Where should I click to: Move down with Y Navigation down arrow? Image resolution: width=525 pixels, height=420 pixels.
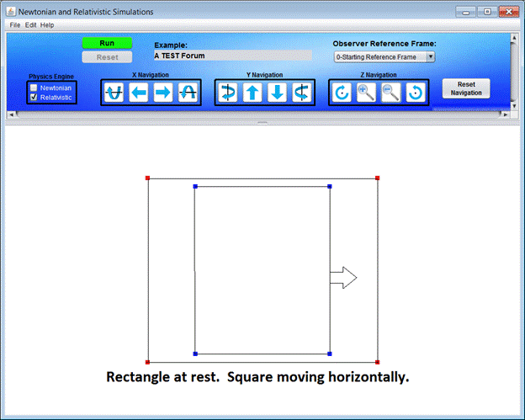point(278,93)
